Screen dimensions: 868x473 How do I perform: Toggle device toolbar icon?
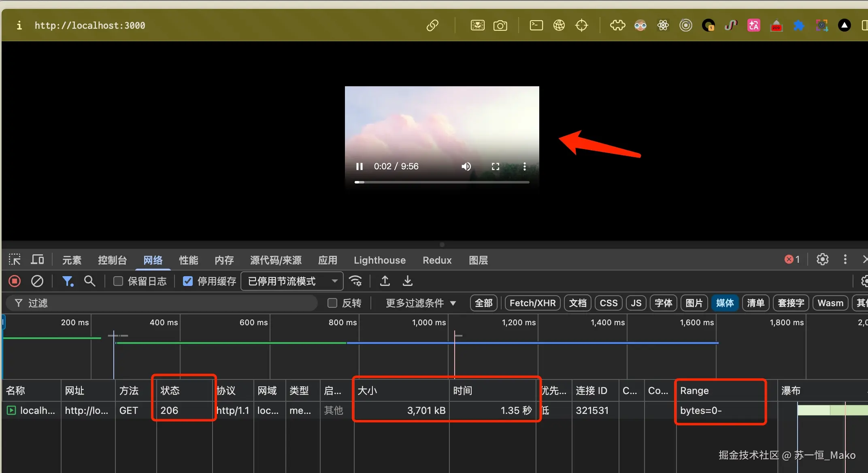click(x=37, y=260)
